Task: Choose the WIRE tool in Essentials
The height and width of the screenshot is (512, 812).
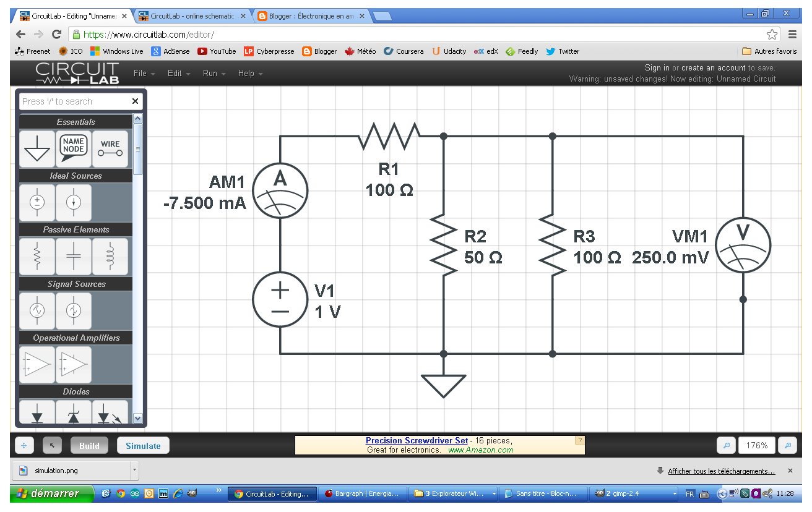Action: 110,148
